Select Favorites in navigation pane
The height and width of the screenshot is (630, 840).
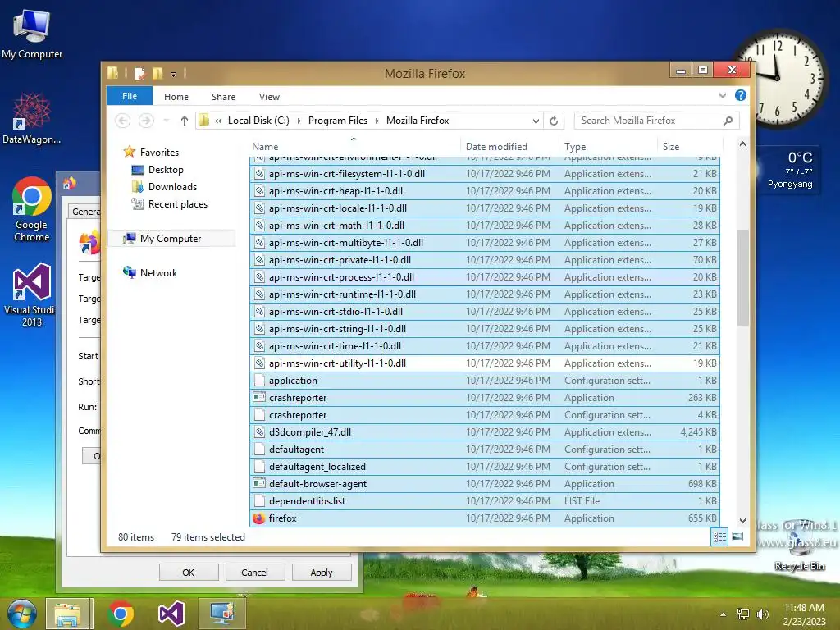pos(159,152)
